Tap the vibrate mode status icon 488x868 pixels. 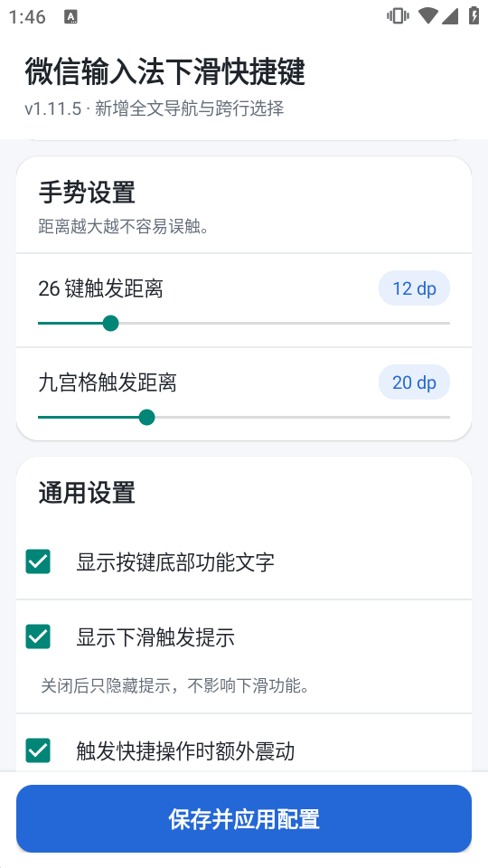(398, 16)
